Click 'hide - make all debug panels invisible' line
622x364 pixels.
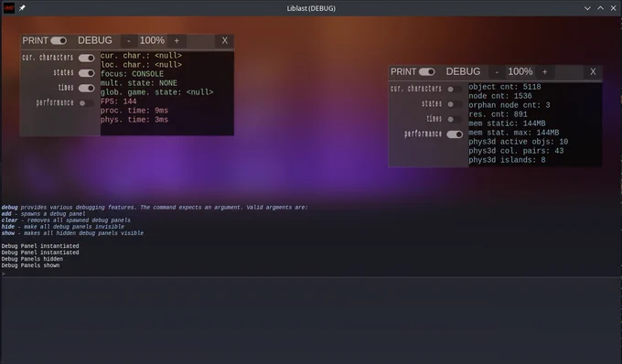click(63, 227)
